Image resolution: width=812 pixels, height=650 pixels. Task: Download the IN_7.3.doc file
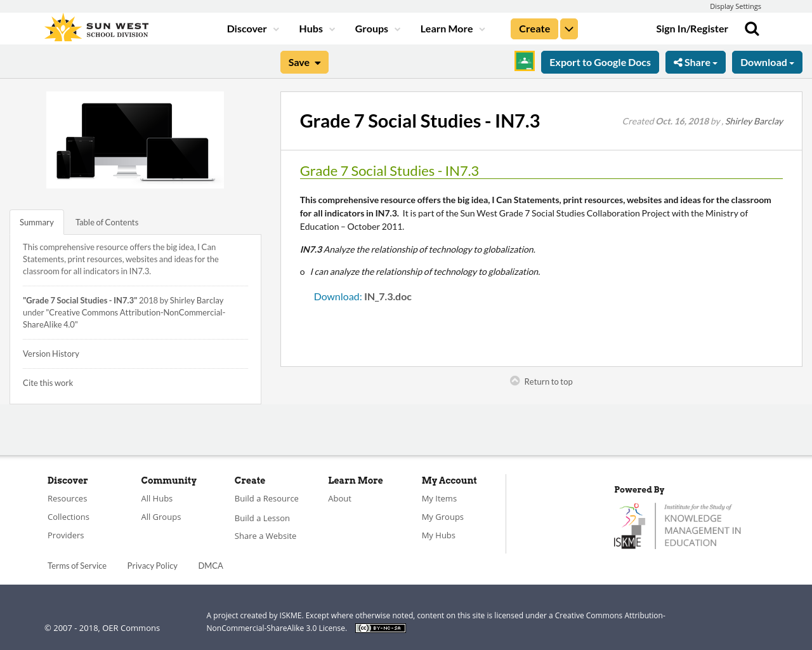[x=337, y=295]
